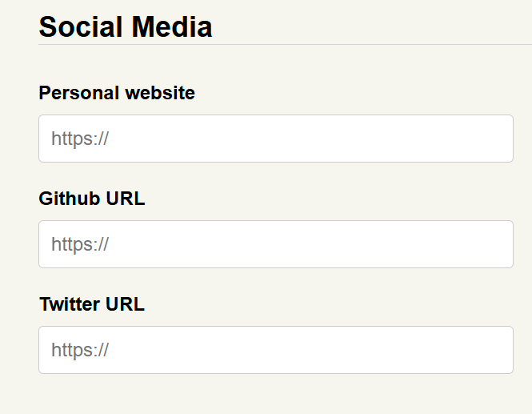Click https:// placeholder under Personal website

click(x=80, y=139)
